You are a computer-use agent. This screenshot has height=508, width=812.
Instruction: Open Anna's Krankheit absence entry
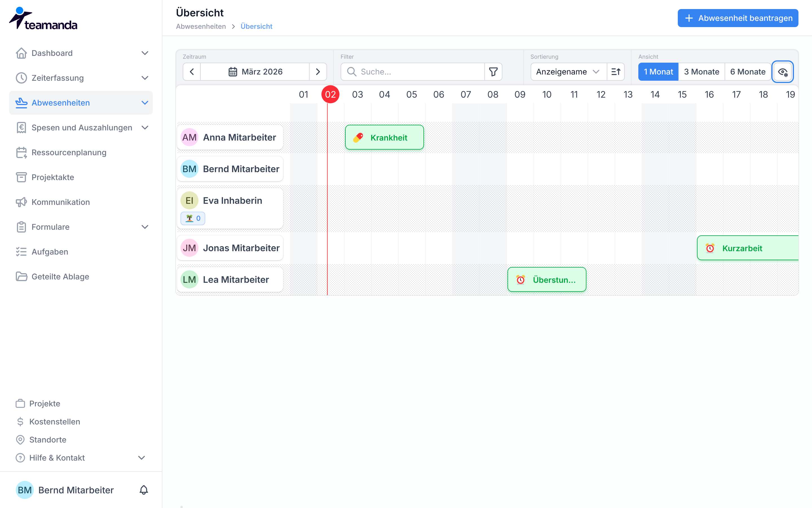(x=385, y=137)
